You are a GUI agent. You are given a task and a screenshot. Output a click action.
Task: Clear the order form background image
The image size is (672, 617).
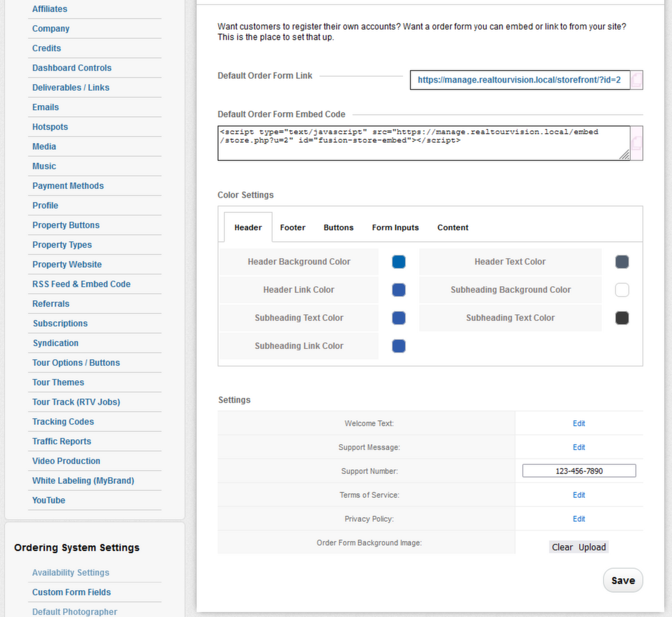[x=562, y=547]
